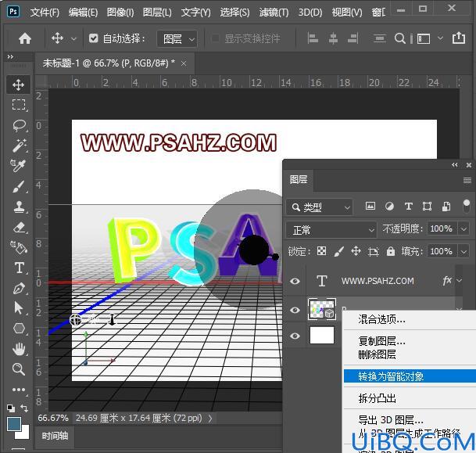Screen dimensions: 476x453
Task: Open the auto-select target layer dropdown
Action: point(177,39)
